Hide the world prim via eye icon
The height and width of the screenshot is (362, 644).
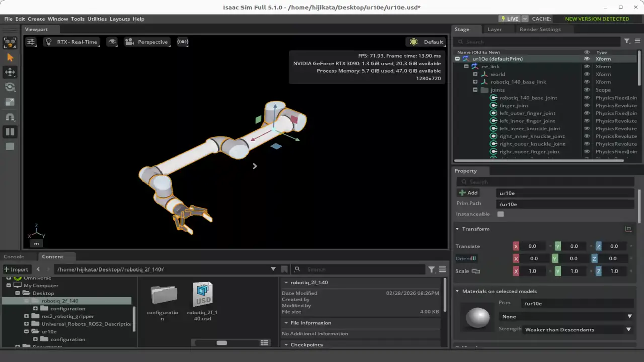tap(587, 74)
